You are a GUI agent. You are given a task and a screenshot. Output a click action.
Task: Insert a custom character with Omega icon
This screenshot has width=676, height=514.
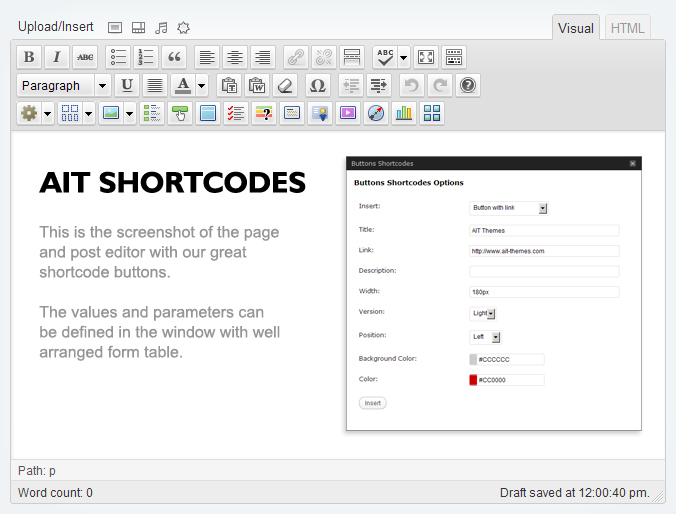[317, 85]
